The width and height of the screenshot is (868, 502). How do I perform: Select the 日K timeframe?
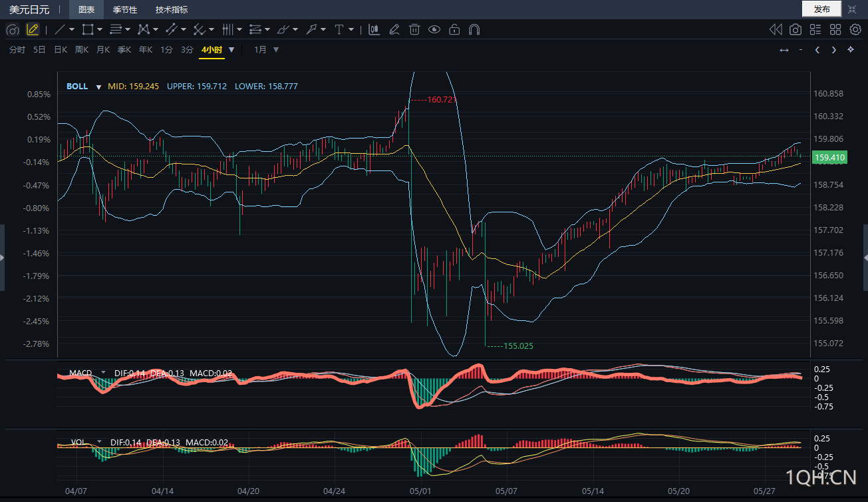[x=61, y=50]
